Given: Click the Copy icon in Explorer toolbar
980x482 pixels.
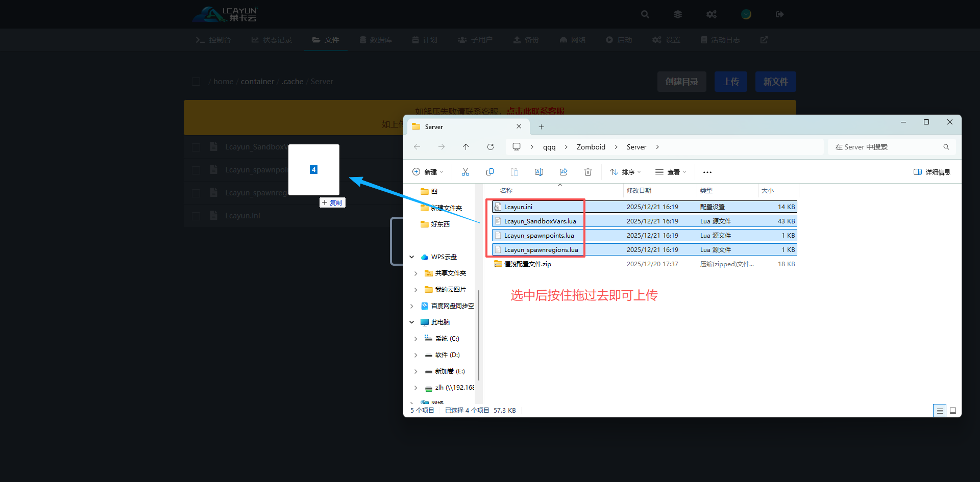Looking at the screenshot, I should pos(490,172).
